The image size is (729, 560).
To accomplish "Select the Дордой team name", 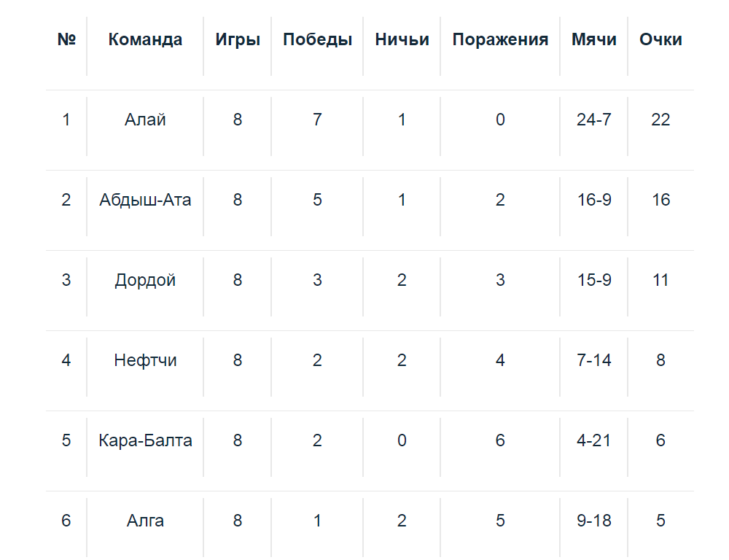I will (145, 280).
